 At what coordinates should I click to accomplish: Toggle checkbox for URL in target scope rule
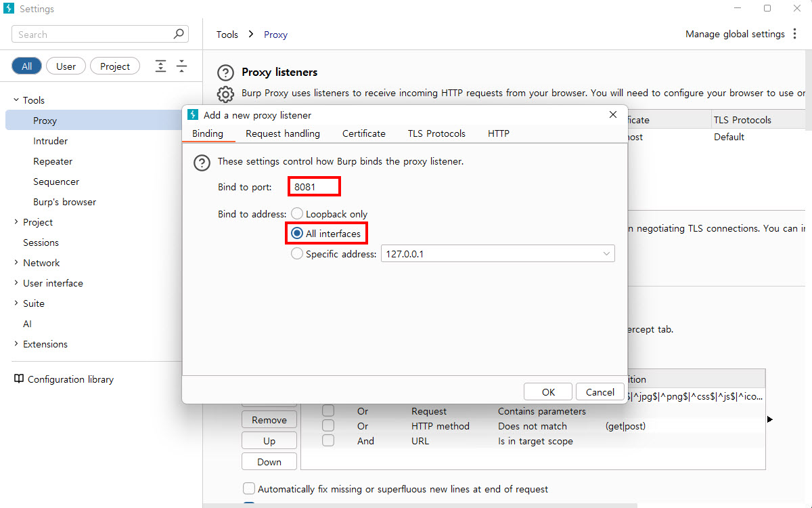pyautogui.click(x=328, y=441)
